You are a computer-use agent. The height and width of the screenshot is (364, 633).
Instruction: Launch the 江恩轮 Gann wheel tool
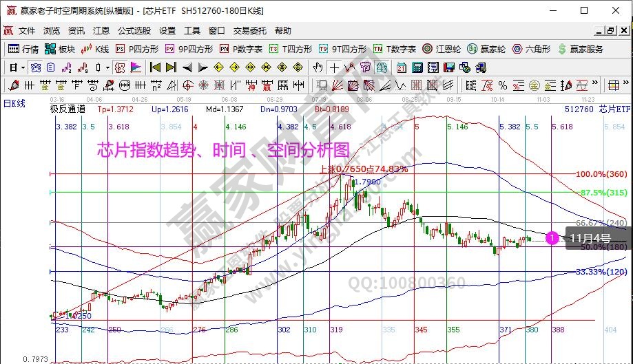point(442,49)
